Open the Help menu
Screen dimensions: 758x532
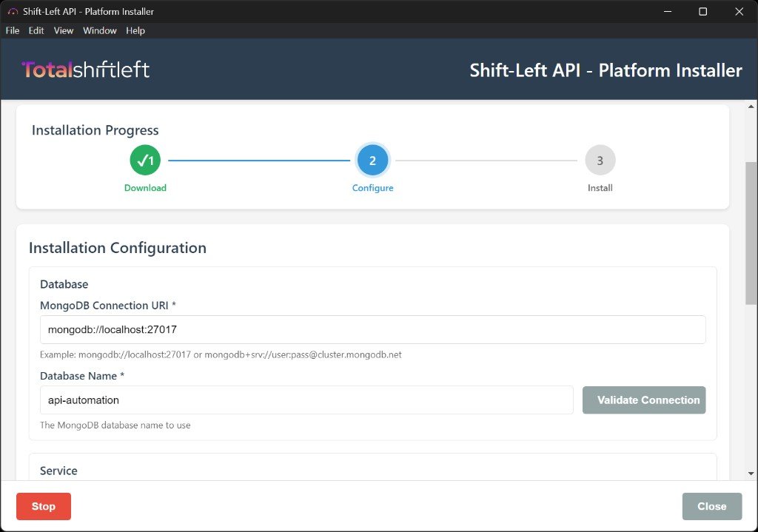135,30
